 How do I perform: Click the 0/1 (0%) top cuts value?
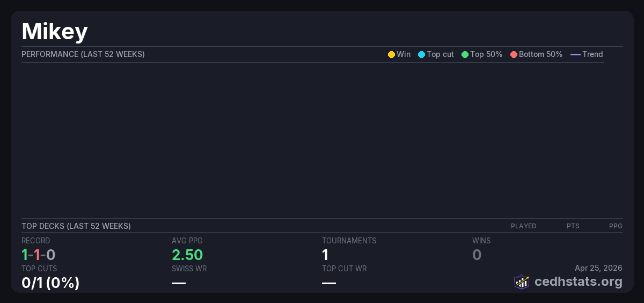coord(50,283)
